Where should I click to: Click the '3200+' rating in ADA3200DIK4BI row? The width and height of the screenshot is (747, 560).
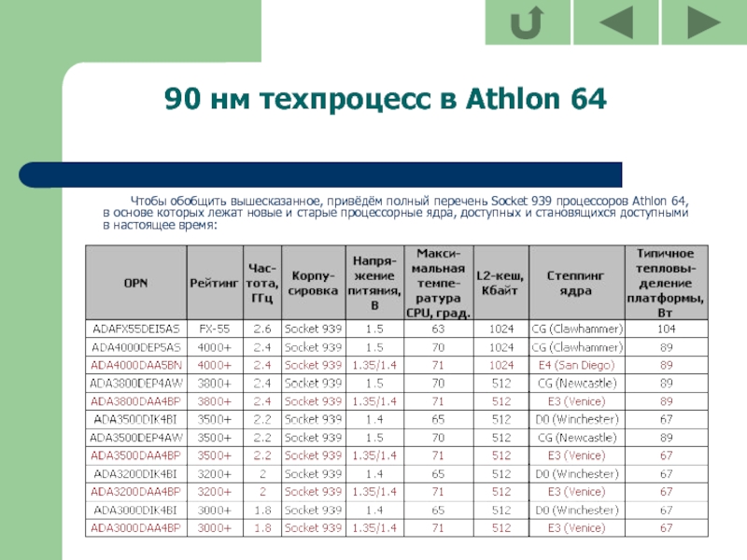215,474
